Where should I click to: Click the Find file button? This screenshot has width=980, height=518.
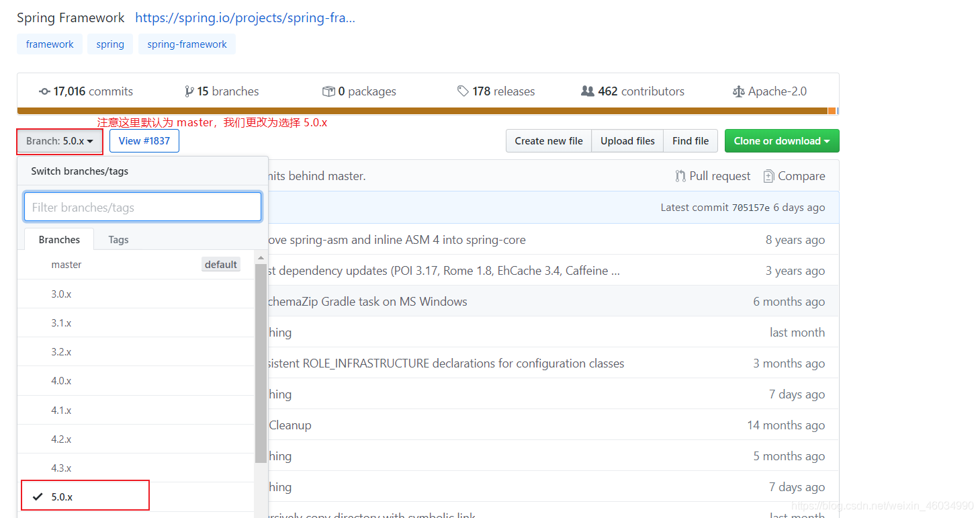point(691,141)
